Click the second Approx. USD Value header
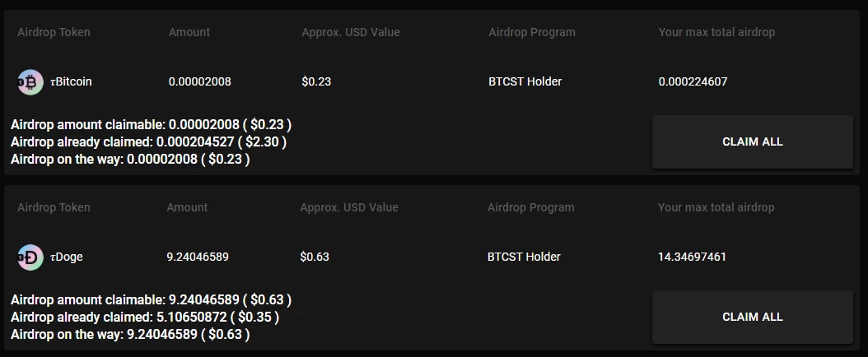 coord(348,208)
